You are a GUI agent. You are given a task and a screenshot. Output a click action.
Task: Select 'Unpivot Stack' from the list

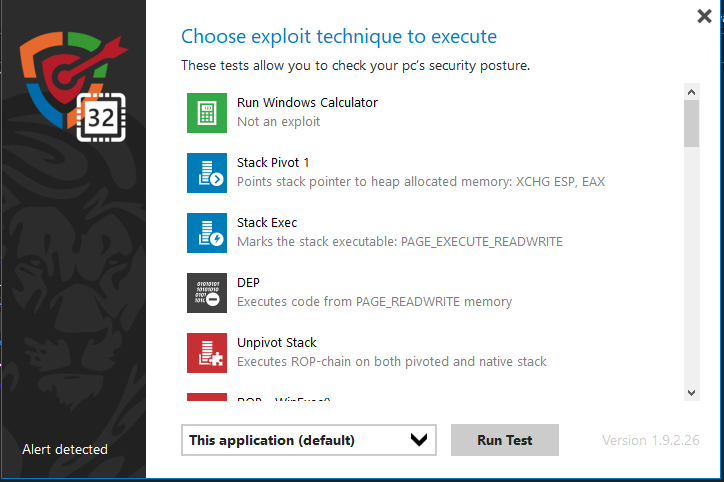pyautogui.click(x=277, y=342)
